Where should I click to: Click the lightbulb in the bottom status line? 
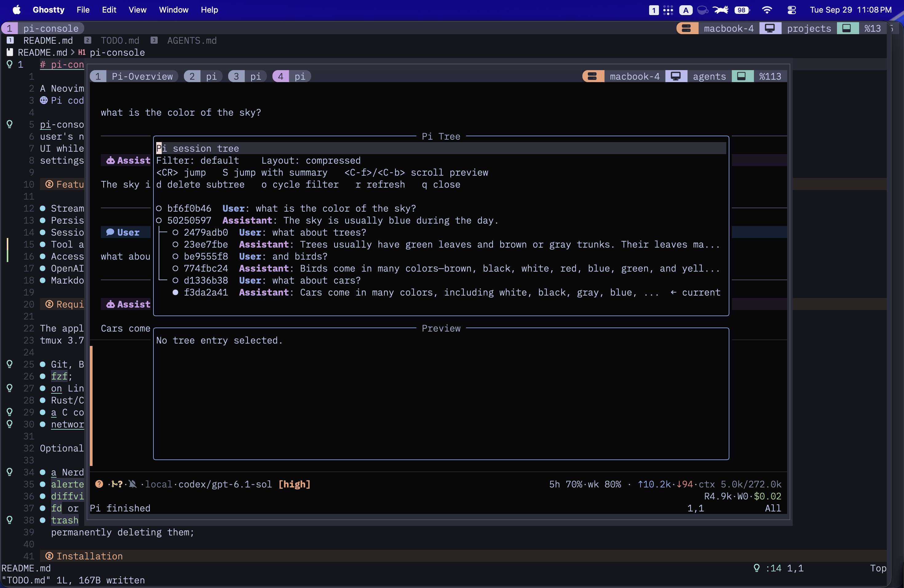pyautogui.click(x=757, y=568)
